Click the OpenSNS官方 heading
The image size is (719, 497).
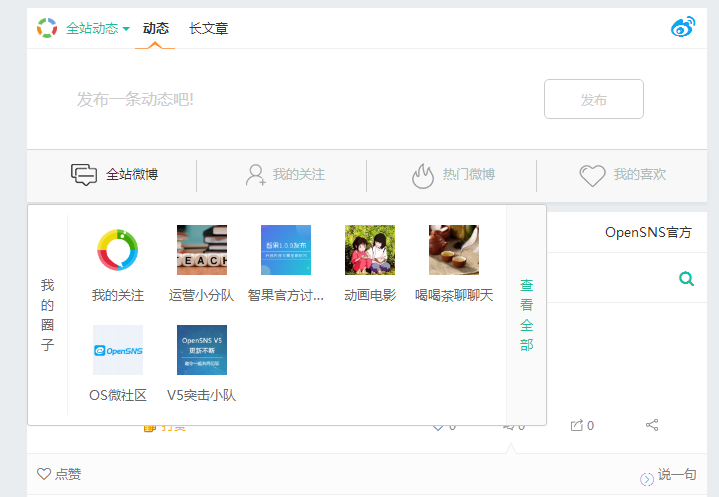coord(648,232)
